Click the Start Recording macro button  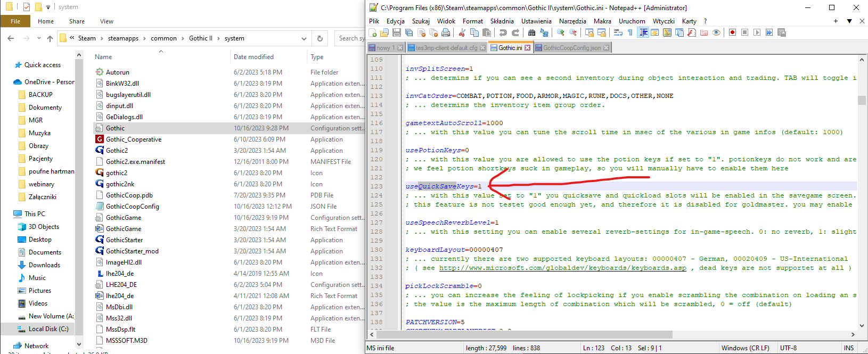pyautogui.click(x=732, y=32)
